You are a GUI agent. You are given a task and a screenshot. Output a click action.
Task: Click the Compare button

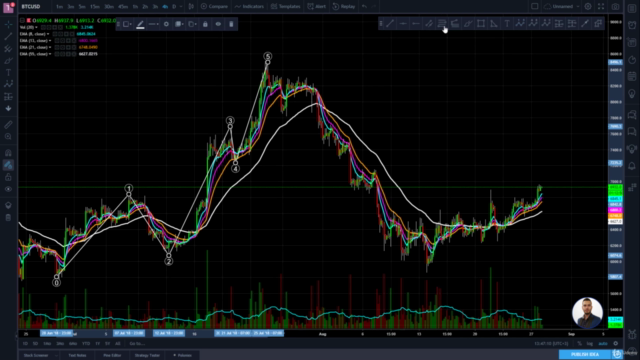(214, 7)
